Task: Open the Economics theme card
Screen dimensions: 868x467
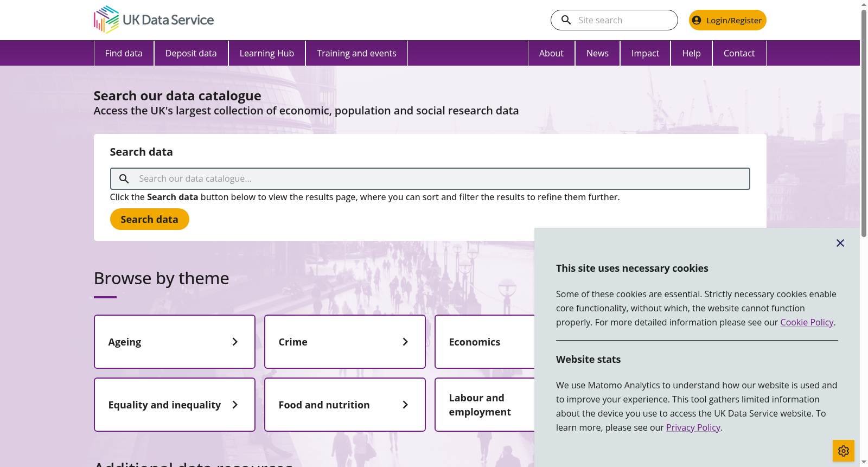Action: 485,342
